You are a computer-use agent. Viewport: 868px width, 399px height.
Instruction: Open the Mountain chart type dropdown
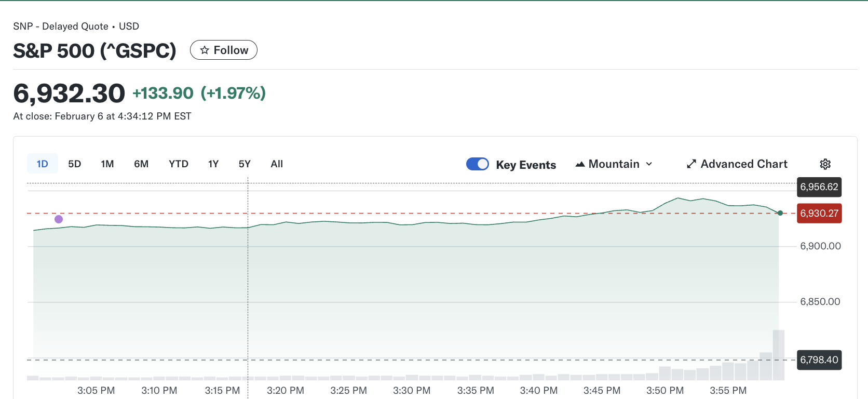614,164
